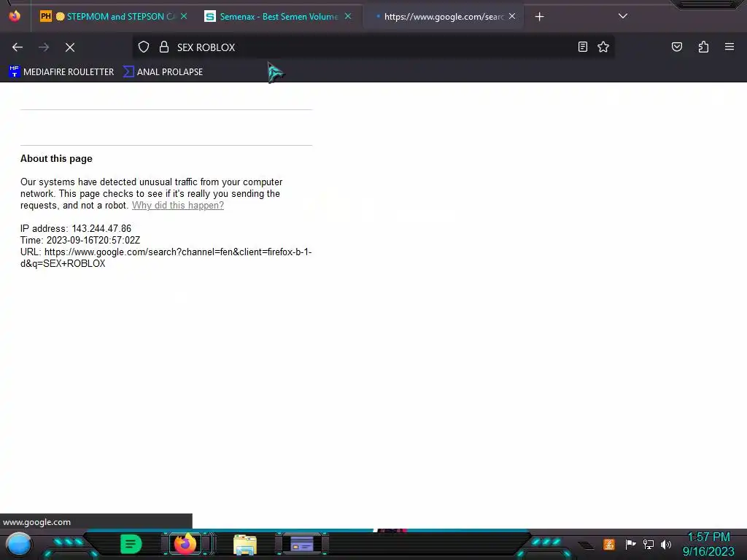Open the Start orb on the taskbar

[x=18, y=544]
